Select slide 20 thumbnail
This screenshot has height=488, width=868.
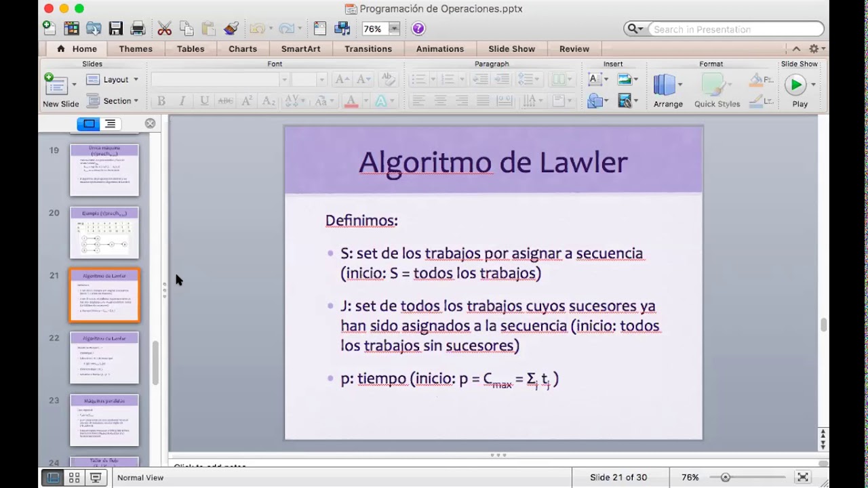point(104,232)
